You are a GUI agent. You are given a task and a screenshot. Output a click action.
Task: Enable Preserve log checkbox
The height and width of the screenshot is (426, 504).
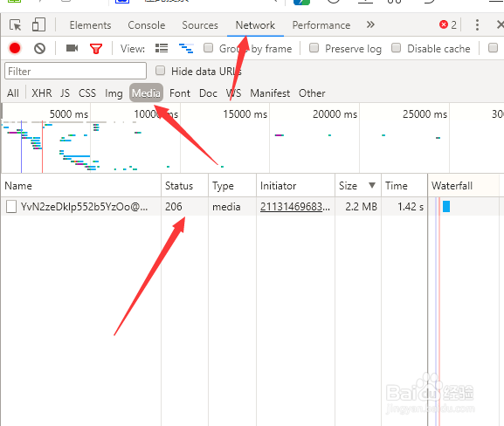coord(314,48)
